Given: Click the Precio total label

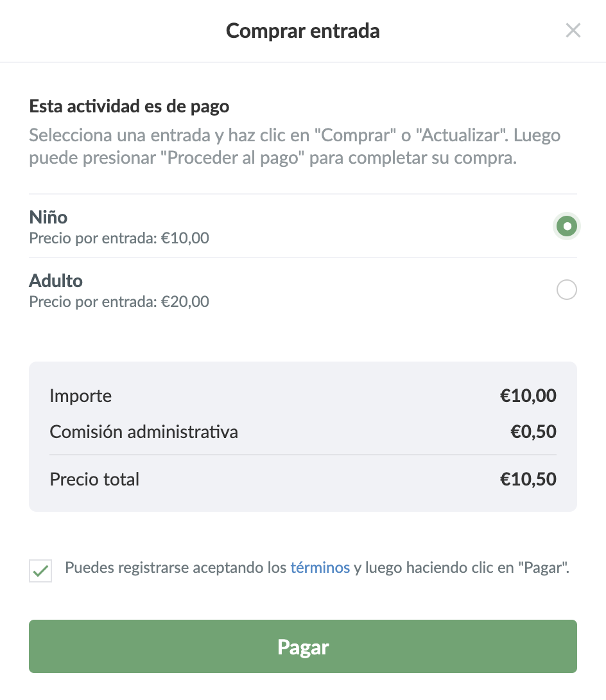Looking at the screenshot, I should pos(94,479).
